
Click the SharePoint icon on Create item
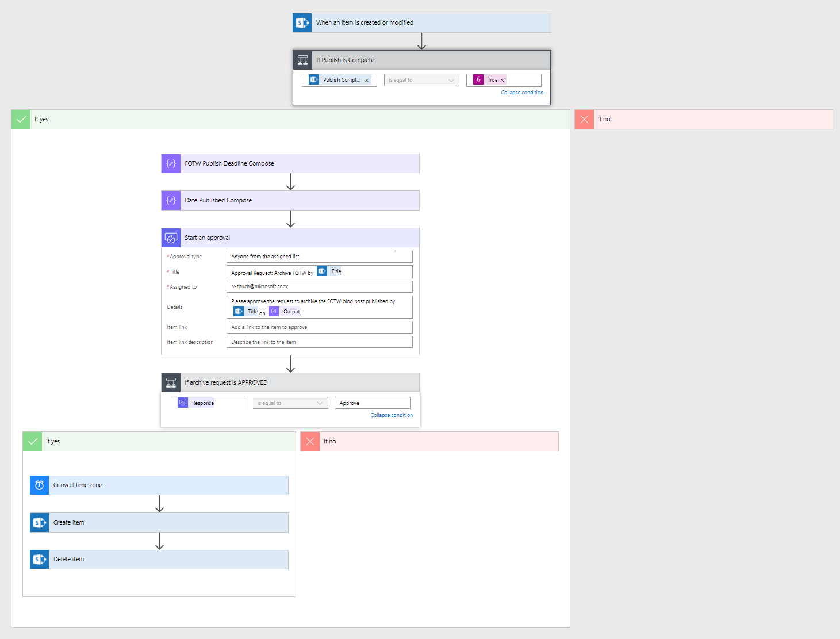coord(39,522)
